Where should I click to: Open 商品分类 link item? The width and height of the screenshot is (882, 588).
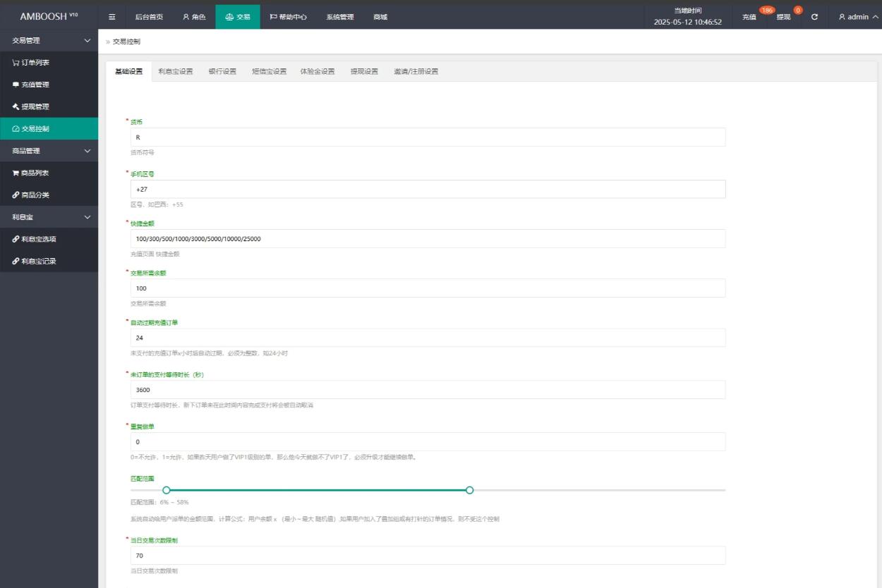click(x=31, y=195)
